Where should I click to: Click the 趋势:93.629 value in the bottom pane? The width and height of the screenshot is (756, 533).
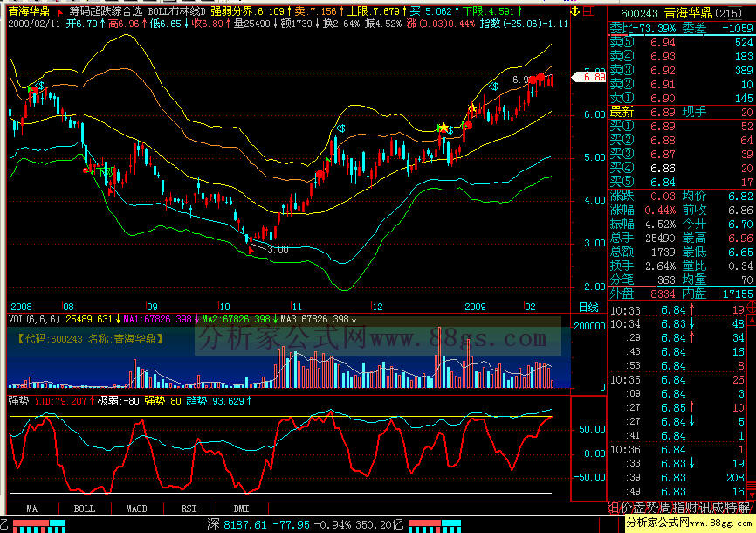pyautogui.click(x=216, y=401)
